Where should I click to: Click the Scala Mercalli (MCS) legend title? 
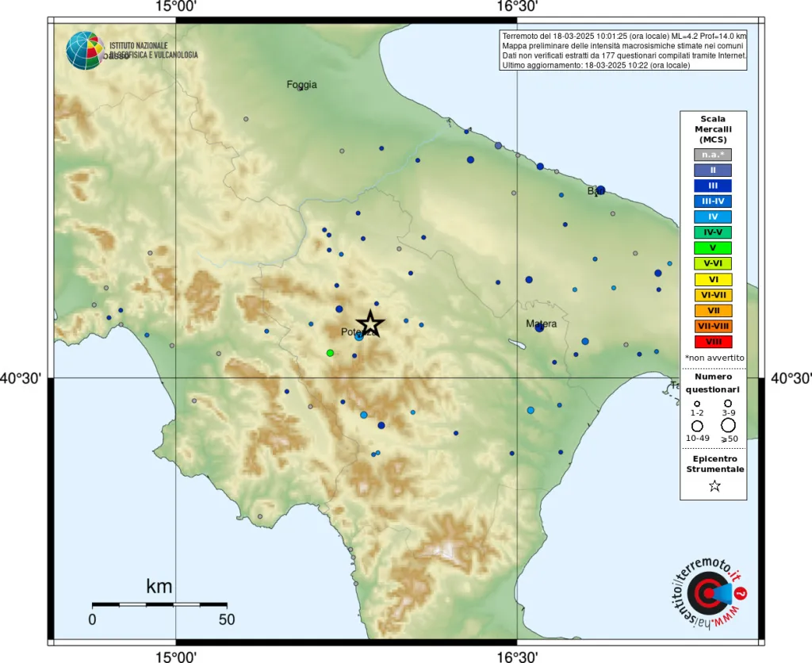coord(713,129)
